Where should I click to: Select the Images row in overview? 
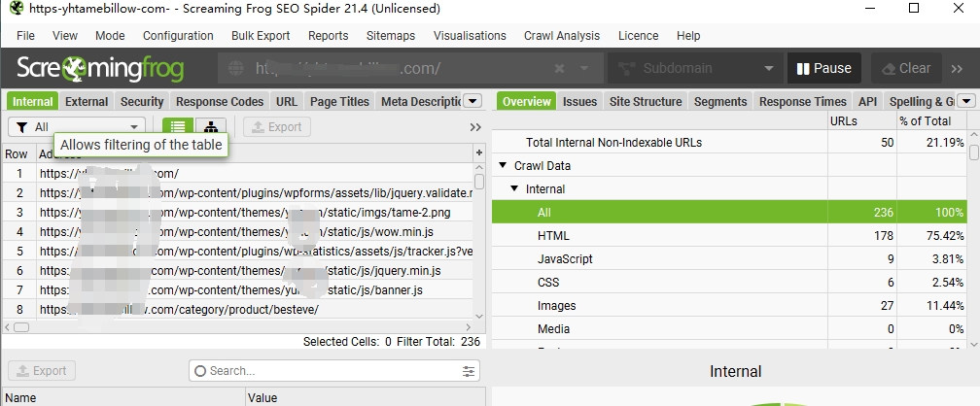[x=729, y=305]
